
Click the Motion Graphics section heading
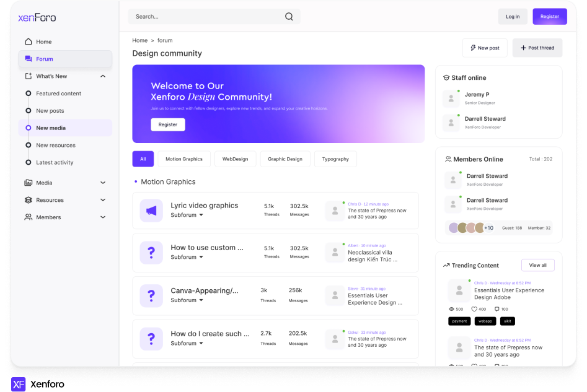click(x=168, y=182)
